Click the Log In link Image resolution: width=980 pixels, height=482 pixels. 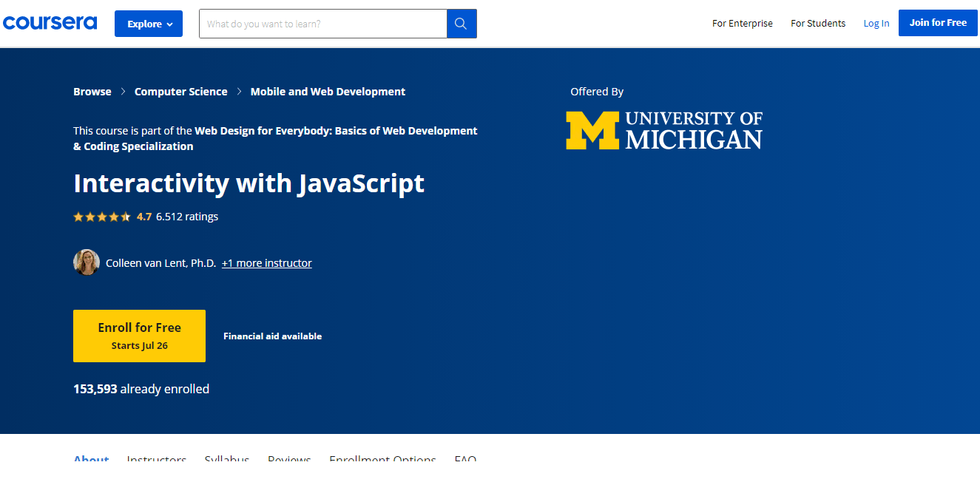click(x=876, y=24)
